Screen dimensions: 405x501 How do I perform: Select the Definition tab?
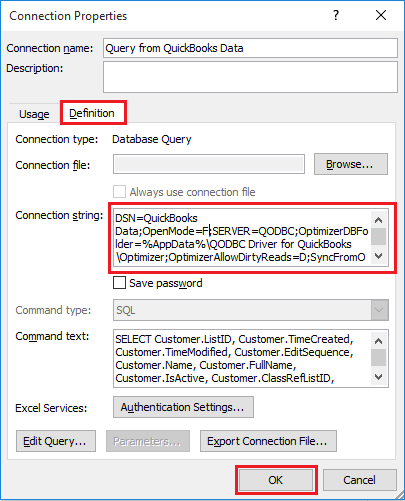click(x=92, y=113)
